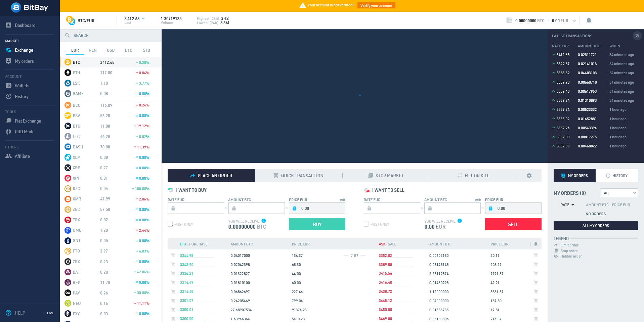Select the DASH coin icon
644x322 pixels.
(68, 147)
